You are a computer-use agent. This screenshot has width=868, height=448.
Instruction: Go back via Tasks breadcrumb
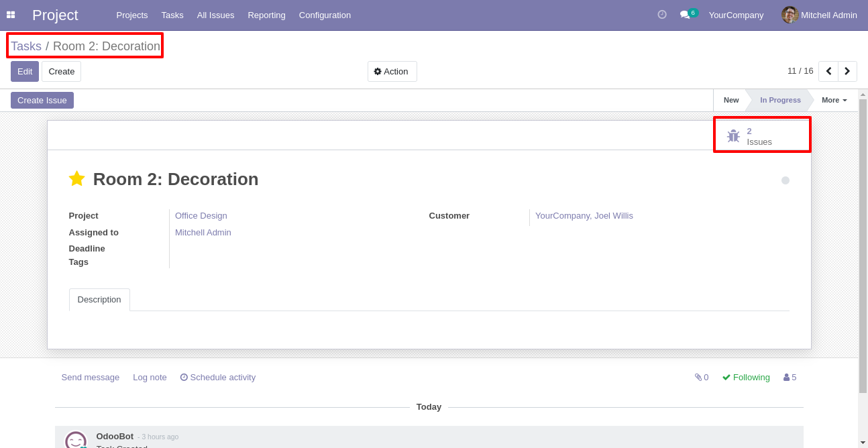[x=26, y=46]
